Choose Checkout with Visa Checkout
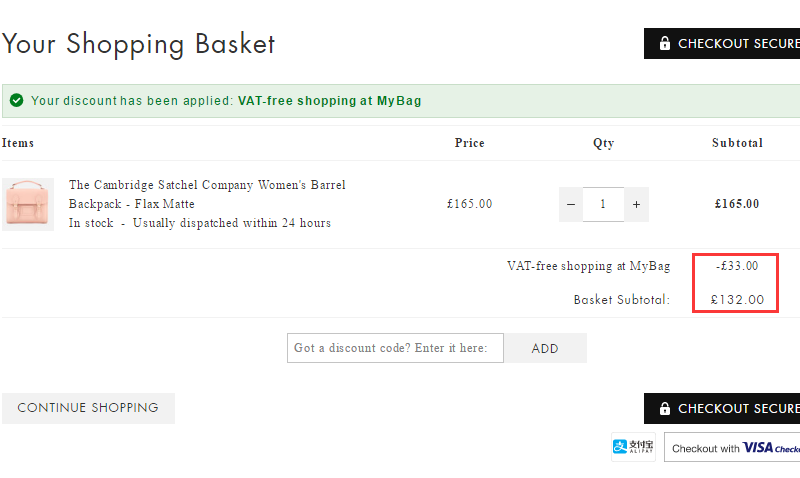The image size is (800, 478). click(733, 448)
